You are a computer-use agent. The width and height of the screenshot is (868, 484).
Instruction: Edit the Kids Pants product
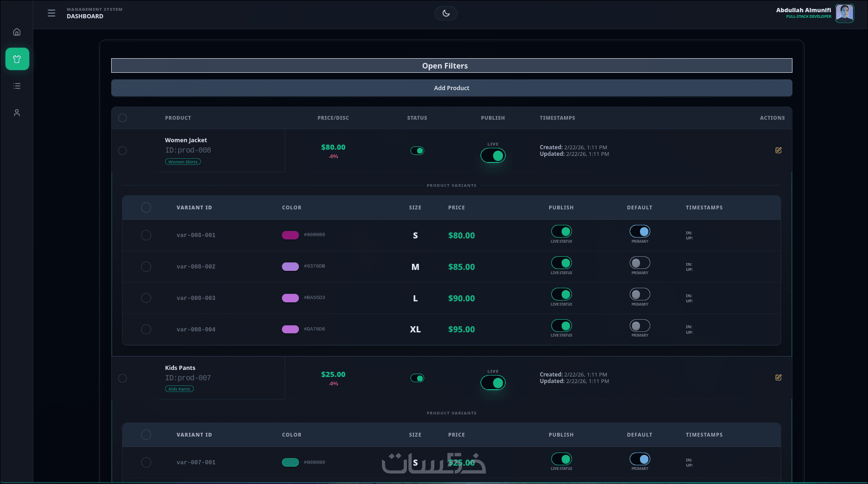778,377
